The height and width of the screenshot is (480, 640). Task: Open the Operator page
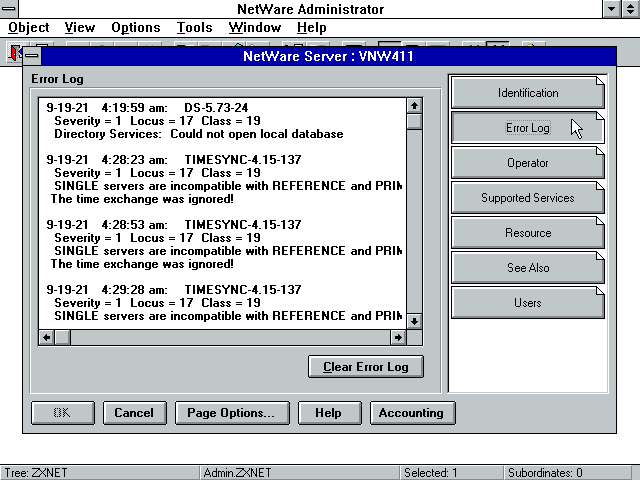[527, 163]
